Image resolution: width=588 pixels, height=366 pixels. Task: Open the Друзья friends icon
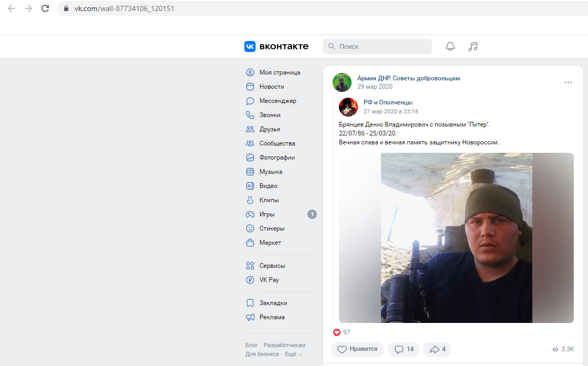(x=250, y=129)
